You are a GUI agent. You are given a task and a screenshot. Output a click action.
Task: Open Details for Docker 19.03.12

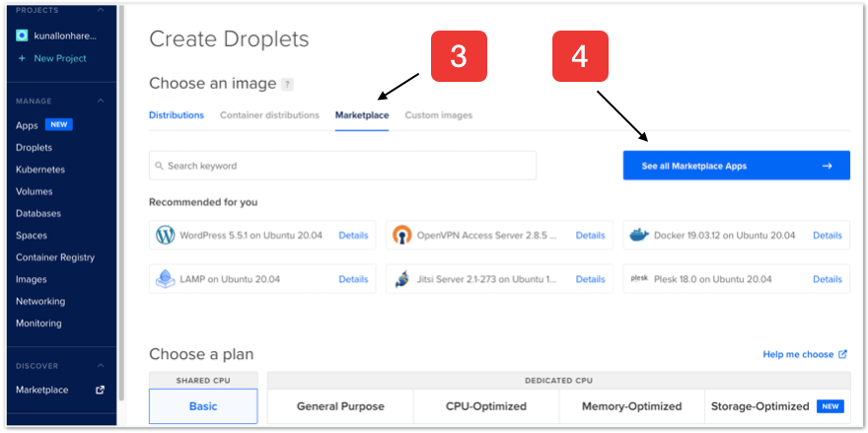coord(827,236)
